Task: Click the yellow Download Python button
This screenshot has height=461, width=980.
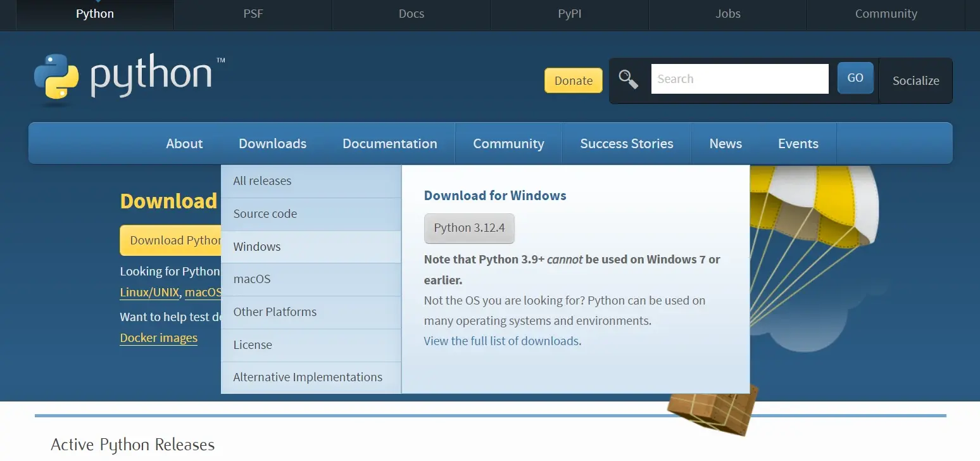Action: (170, 241)
